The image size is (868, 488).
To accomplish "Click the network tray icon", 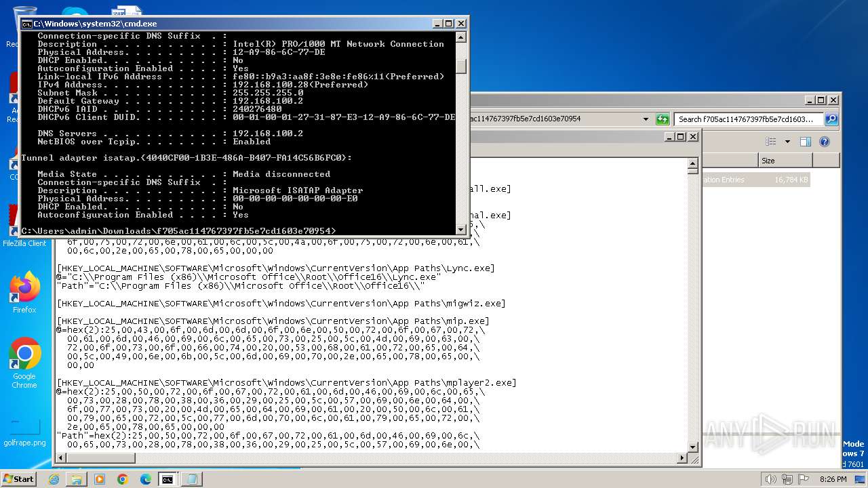I will pyautogui.click(x=786, y=479).
